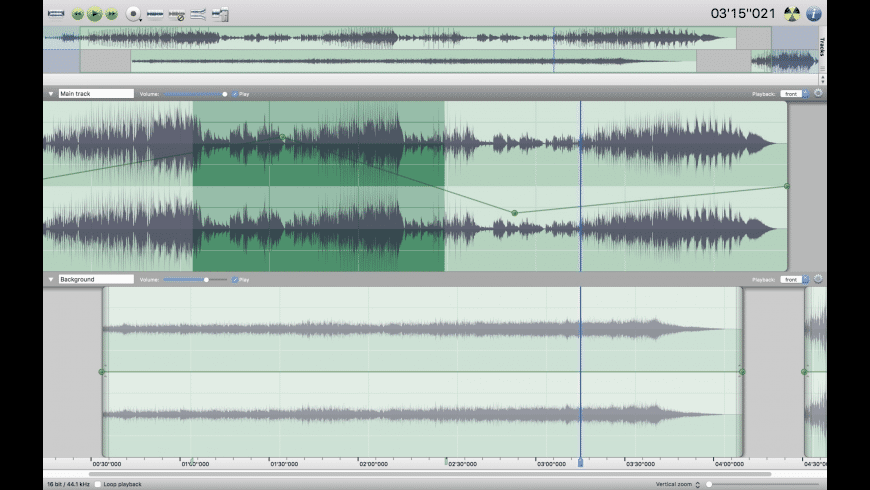The image size is (870, 490).
Task: Open Main track Playback front dropdown
Action: pyautogui.click(x=795, y=94)
